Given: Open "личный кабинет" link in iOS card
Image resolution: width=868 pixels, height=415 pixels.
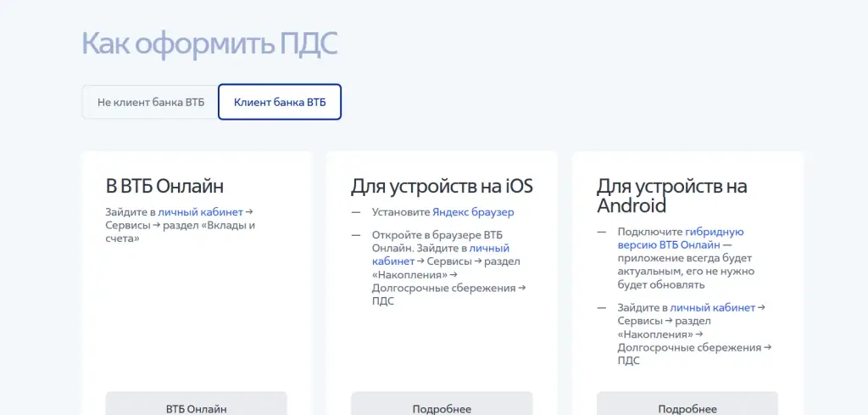Looking at the screenshot, I should (441, 255).
